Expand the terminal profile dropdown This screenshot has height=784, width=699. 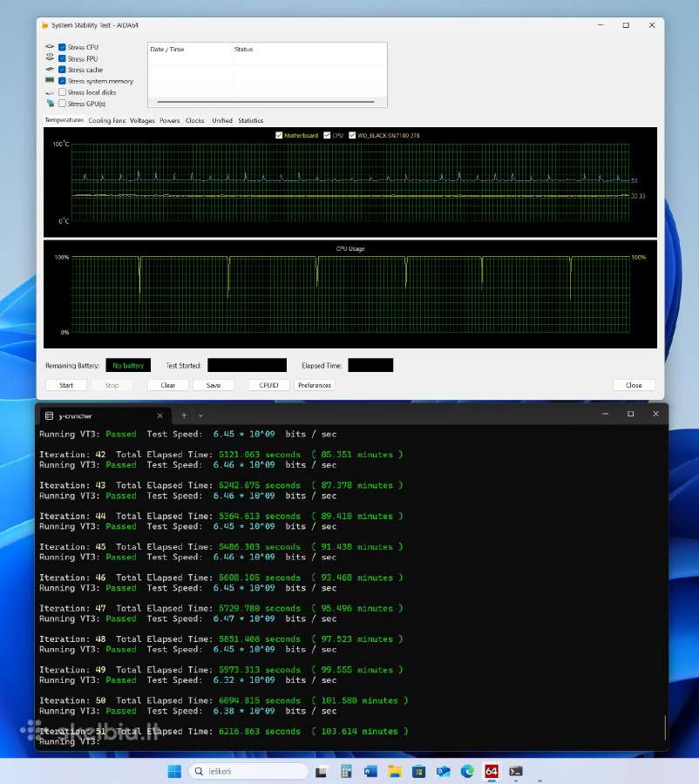tap(200, 416)
